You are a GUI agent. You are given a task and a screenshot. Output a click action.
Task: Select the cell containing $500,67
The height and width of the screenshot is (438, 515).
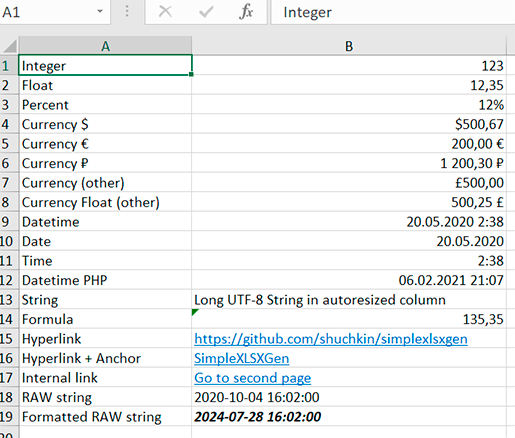[x=349, y=124]
